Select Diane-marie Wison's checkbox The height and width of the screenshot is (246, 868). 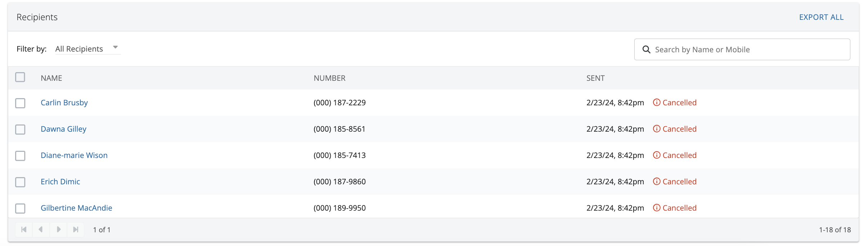20,156
